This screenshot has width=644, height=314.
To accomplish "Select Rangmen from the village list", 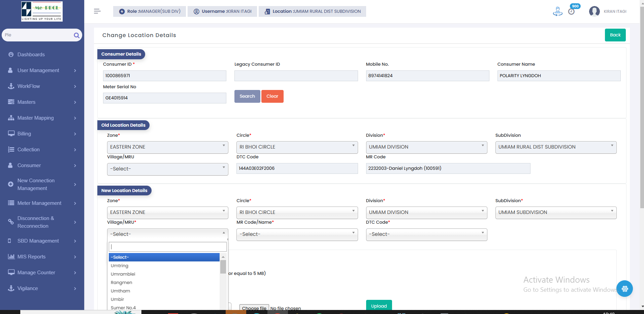I will point(164,283).
